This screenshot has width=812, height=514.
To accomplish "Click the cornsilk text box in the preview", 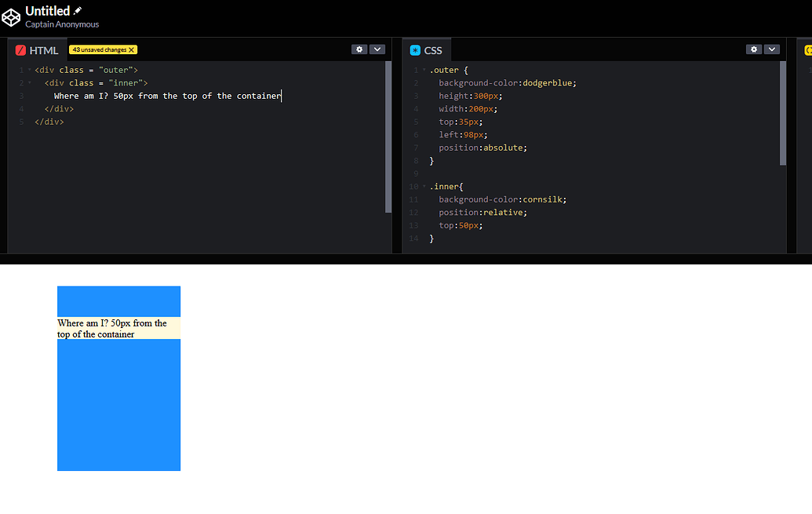I will pyautogui.click(x=118, y=328).
